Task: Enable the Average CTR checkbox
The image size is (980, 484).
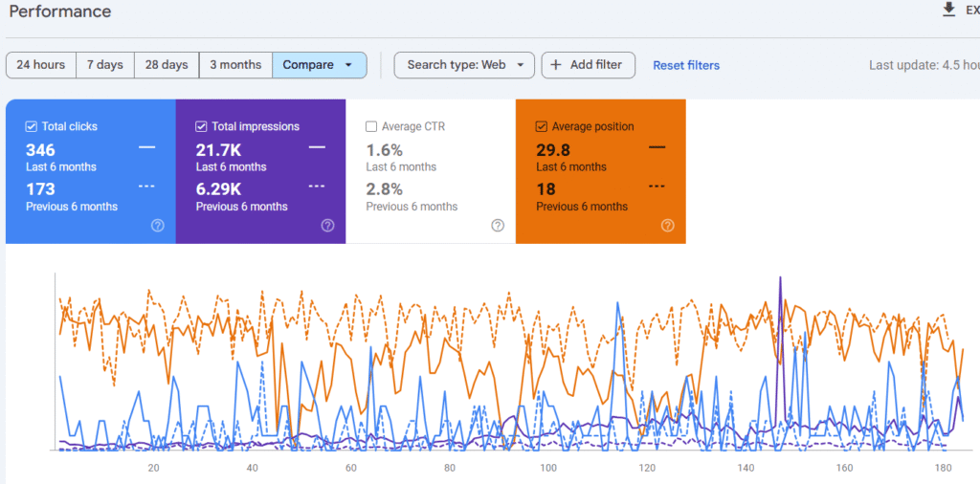Action: pyautogui.click(x=371, y=127)
